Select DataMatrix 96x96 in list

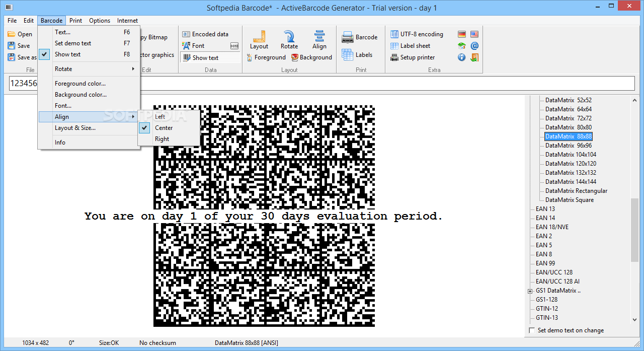569,146
